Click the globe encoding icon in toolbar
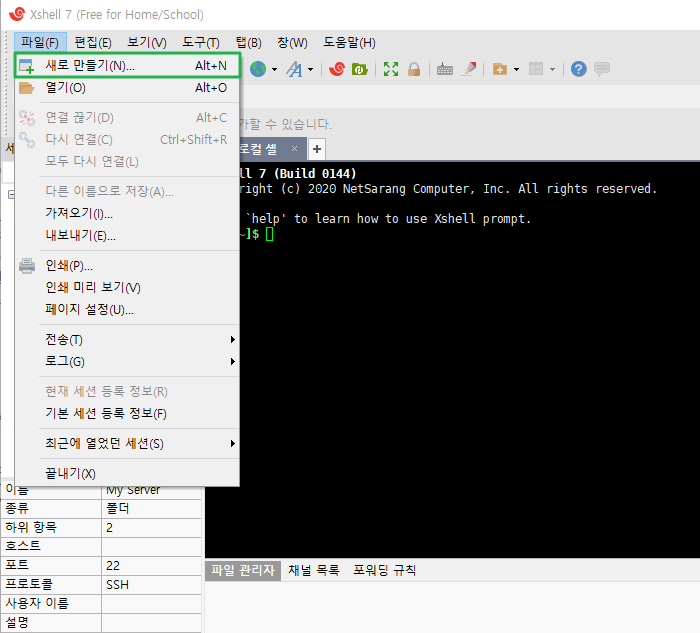700x633 pixels. coord(258,69)
